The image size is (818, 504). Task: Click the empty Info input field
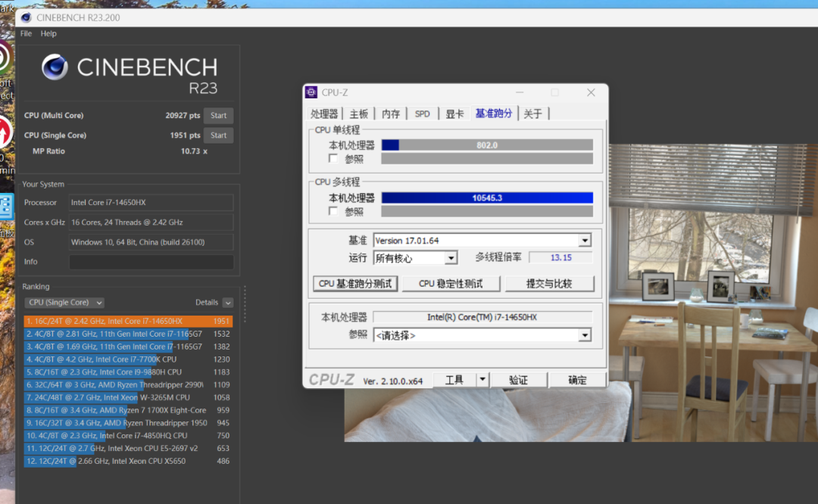(x=151, y=262)
